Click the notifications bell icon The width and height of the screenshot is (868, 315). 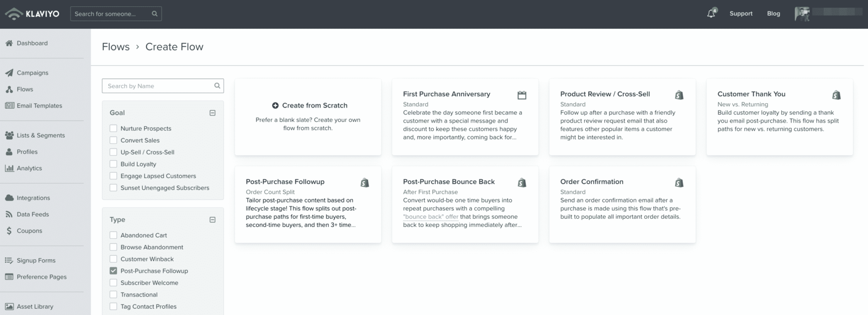[711, 14]
